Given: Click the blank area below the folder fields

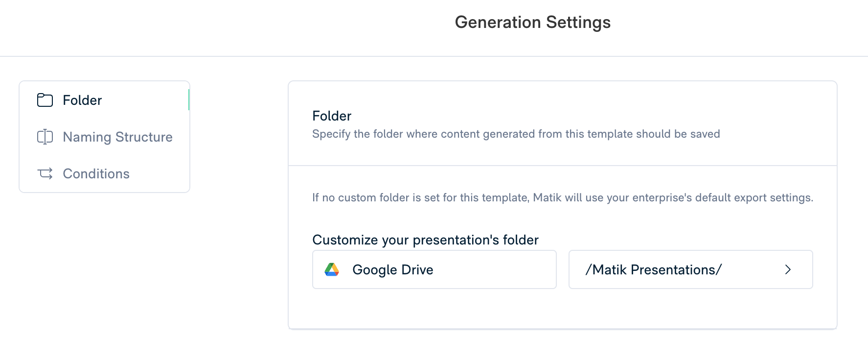Looking at the screenshot, I should tap(562, 309).
